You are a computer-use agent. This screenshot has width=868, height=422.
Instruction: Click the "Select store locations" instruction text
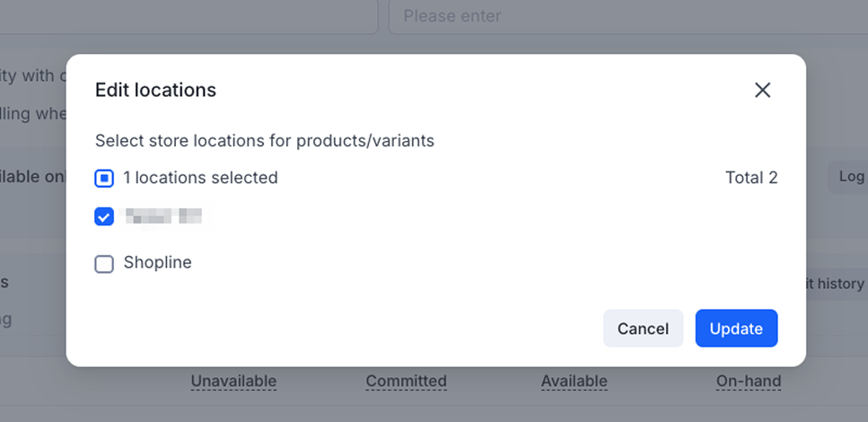tap(265, 141)
